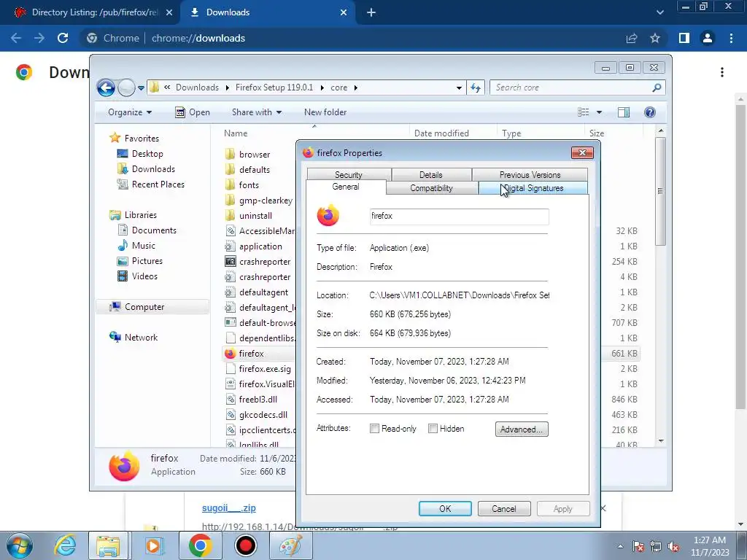Select the firefox.exe.sig file
Screen dimensions: 747x560
260,368
